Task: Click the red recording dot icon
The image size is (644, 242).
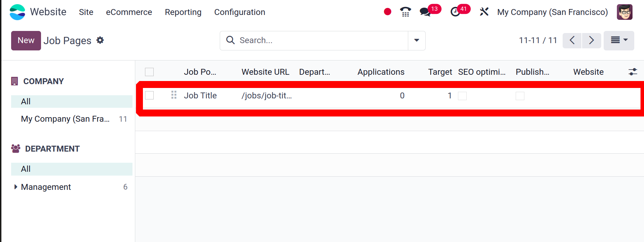Action: pos(387,12)
